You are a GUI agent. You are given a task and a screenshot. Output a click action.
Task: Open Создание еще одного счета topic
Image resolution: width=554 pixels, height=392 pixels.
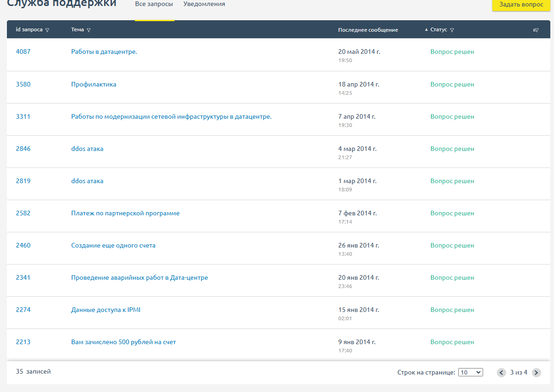click(113, 246)
